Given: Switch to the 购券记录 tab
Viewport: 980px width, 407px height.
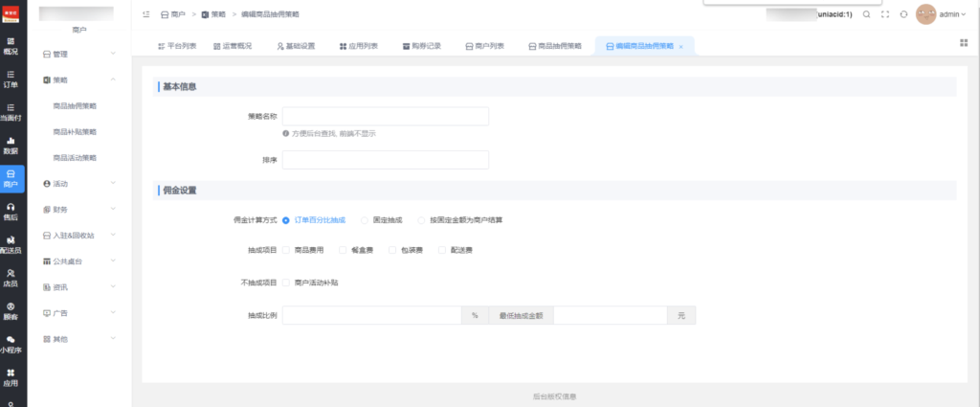Looking at the screenshot, I should tap(422, 46).
